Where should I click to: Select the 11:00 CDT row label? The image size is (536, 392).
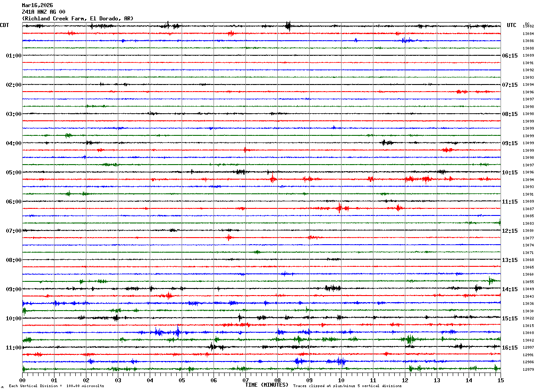click(14, 348)
